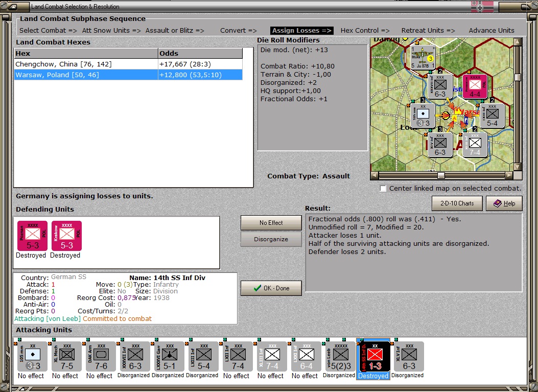The width and height of the screenshot is (538, 392).
Task: Click the map scrollbar right arrow
Action: click(509, 175)
